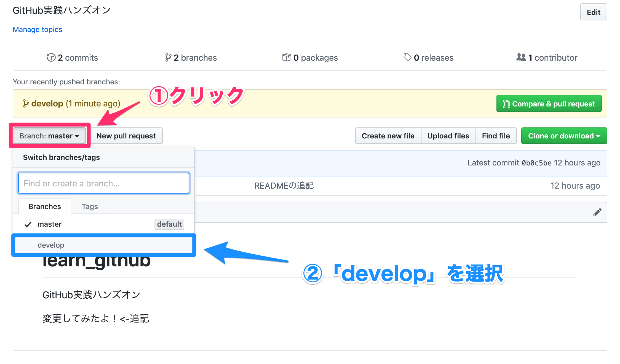The image size is (620, 364).
Task: Open the 2 branches link
Action: pyautogui.click(x=191, y=57)
